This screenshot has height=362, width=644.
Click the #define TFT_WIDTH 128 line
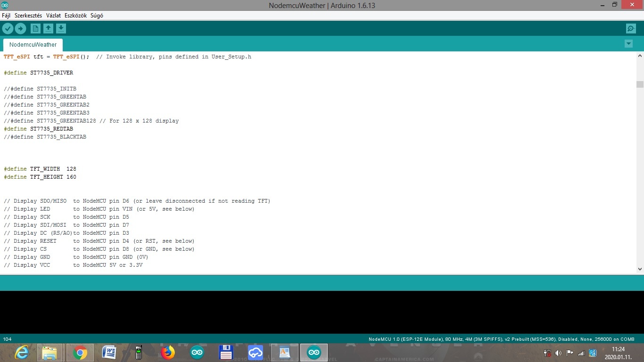click(x=40, y=169)
